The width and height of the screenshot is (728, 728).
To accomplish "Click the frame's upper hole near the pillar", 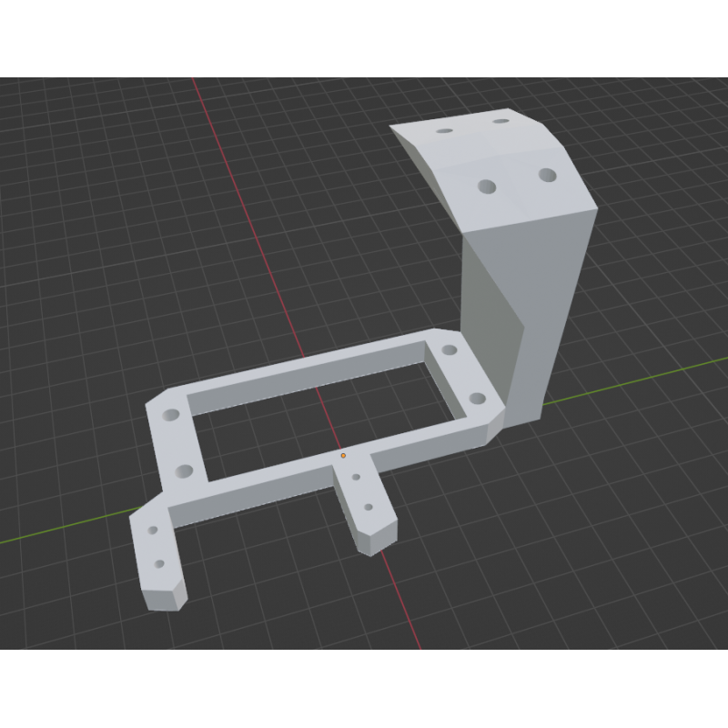I will (x=450, y=350).
